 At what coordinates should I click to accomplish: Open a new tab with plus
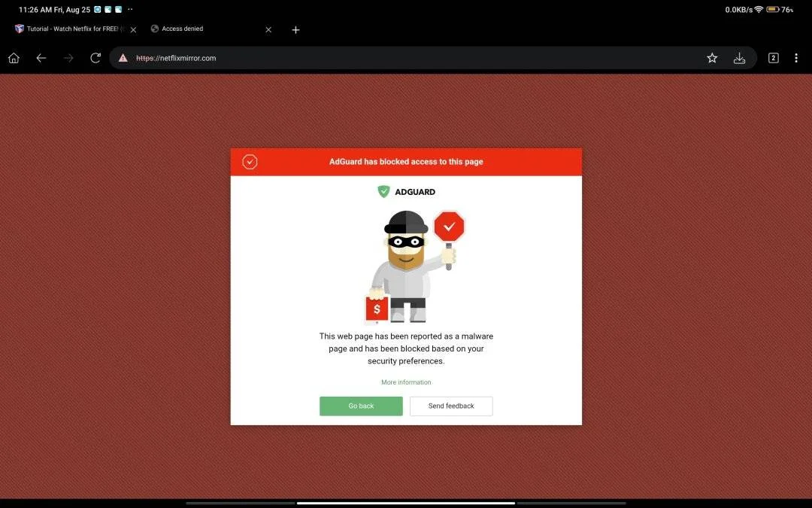(x=295, y=30)
